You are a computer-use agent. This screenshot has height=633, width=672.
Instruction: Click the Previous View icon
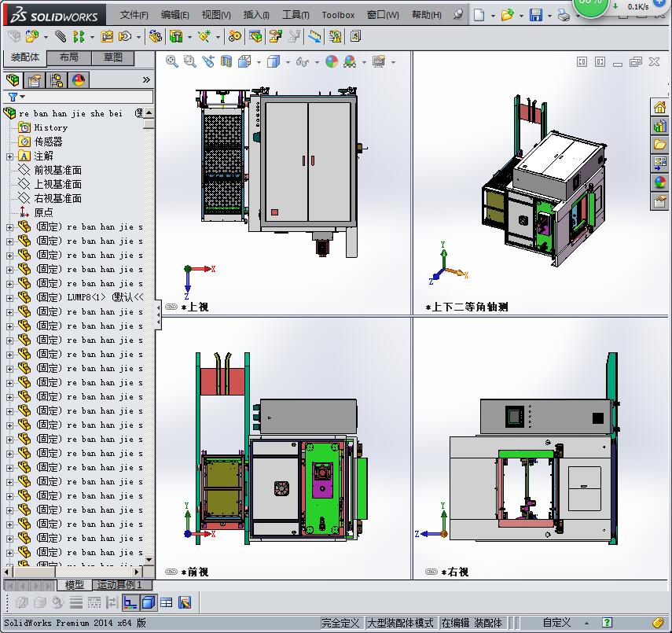click(208, 62)
